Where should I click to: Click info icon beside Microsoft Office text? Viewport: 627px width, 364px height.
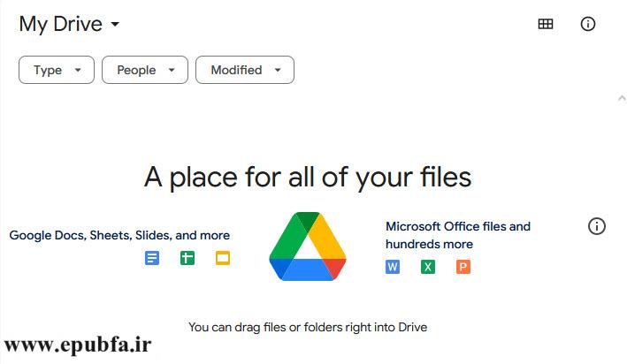coord(597,226)
